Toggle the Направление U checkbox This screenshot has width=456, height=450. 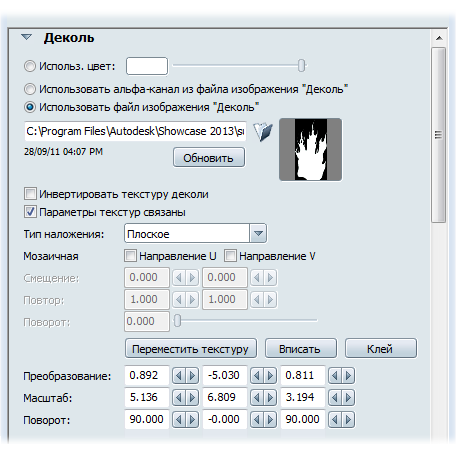tap(130, 256)
